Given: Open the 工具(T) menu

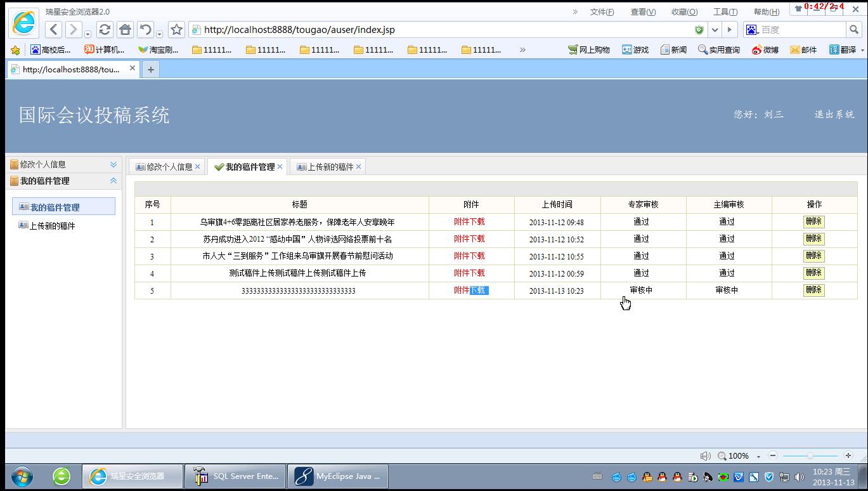Looking at the screenshot, I should click(725, 11).
